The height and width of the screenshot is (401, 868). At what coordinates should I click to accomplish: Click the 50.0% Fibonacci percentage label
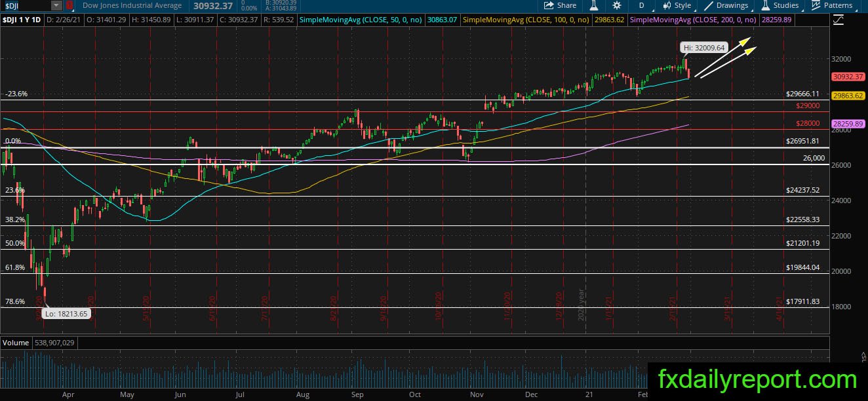(x=15, y=243)
